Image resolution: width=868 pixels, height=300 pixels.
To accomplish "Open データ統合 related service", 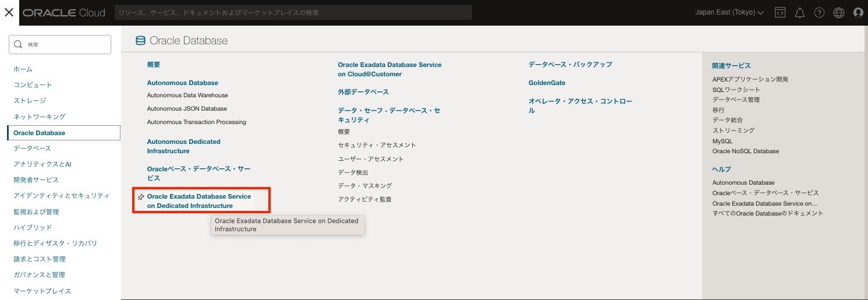I will 728,120.
